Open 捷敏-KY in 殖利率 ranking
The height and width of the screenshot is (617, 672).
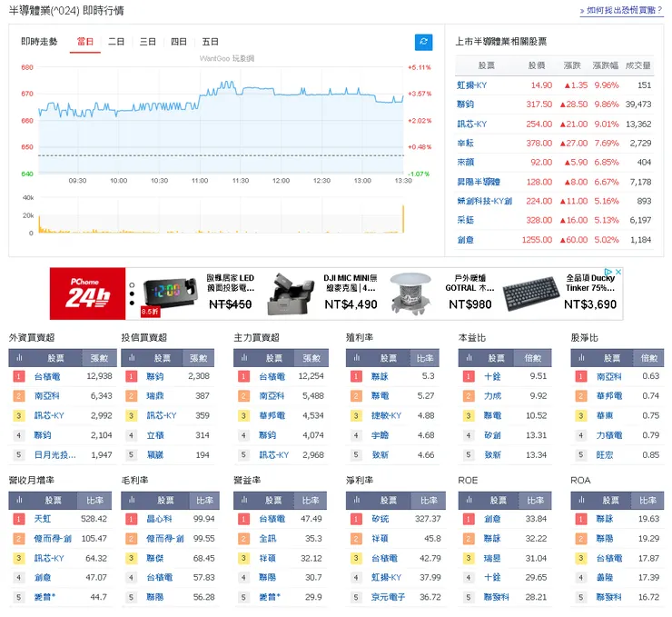pos(386,415)
